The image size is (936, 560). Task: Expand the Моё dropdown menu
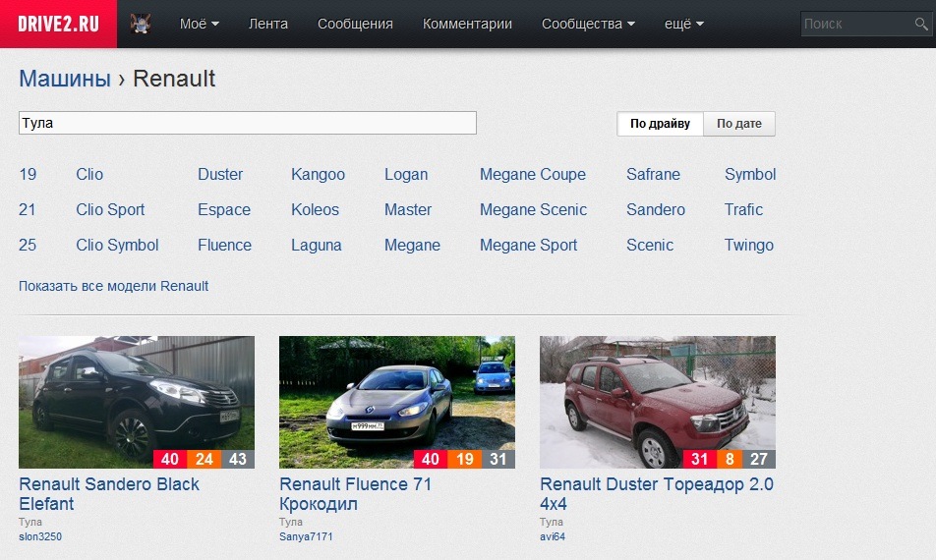200,24
